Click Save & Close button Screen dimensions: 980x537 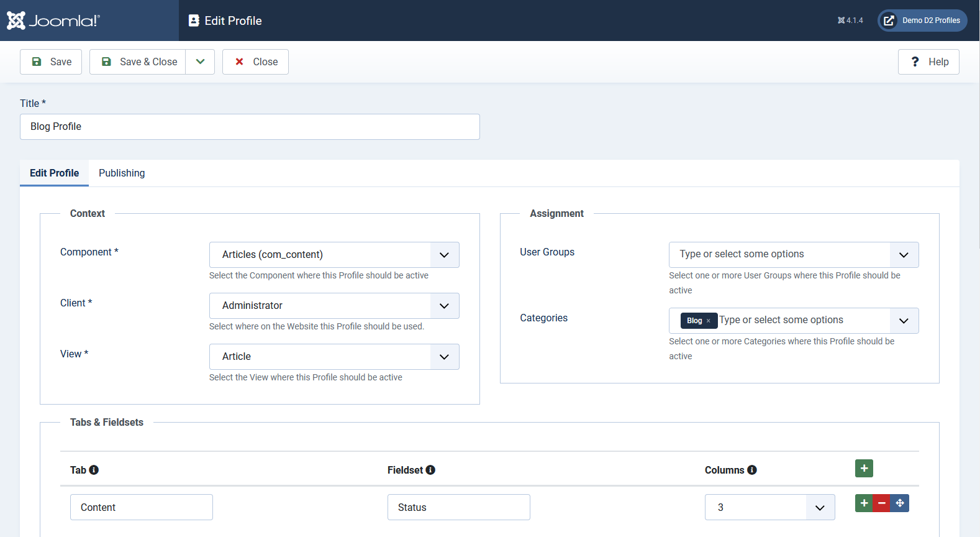click(138, 62)
